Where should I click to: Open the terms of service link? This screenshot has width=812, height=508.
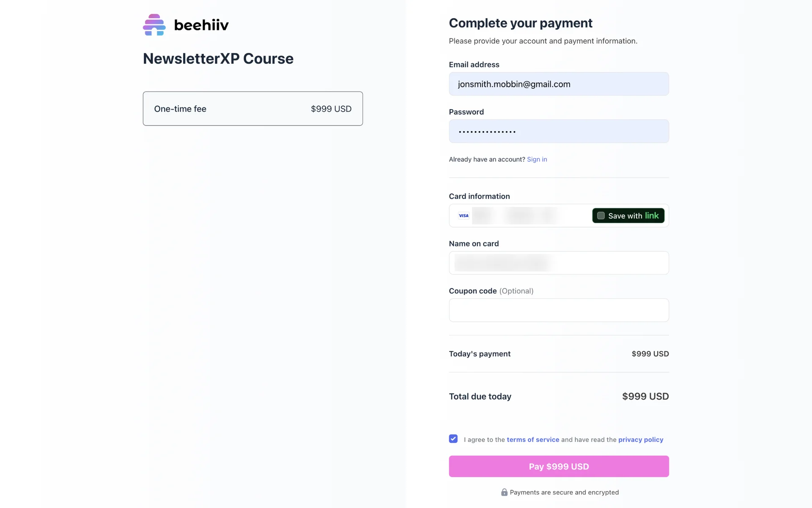(x=533, y=440)
